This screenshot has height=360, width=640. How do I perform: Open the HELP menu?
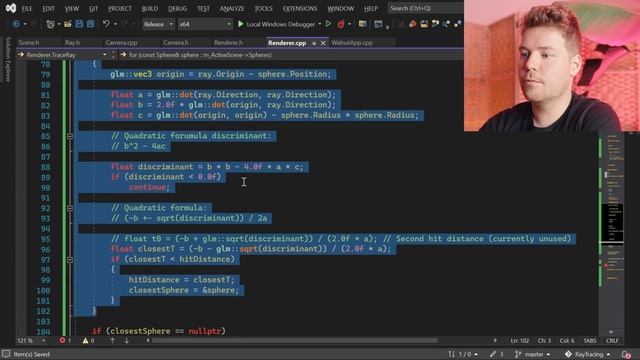(x=371, y=9)
